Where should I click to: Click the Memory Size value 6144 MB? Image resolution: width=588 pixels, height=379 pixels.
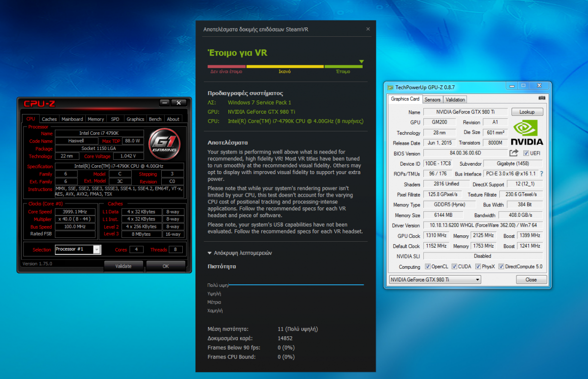click(x=443, y=215)
